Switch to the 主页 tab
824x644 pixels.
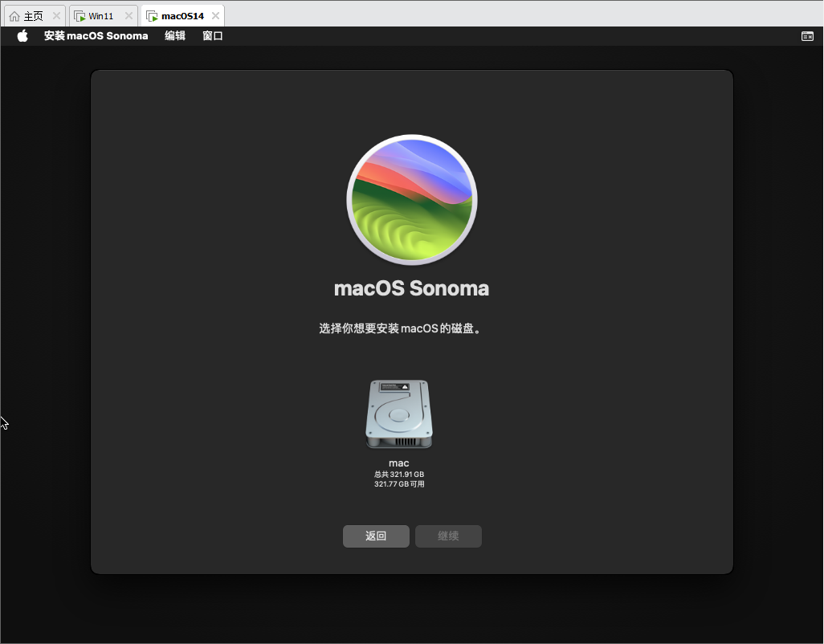[33, 16]
